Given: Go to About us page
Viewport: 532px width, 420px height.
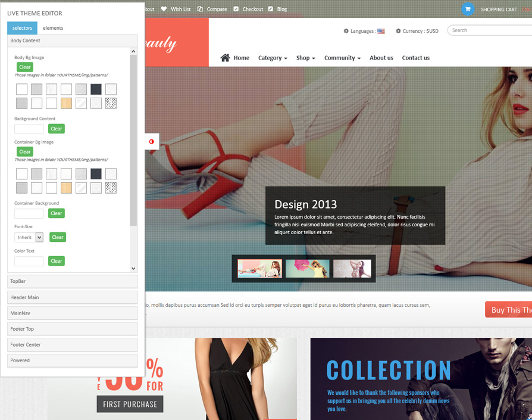Looking at the screenshot, I should (x=381, y=58).
